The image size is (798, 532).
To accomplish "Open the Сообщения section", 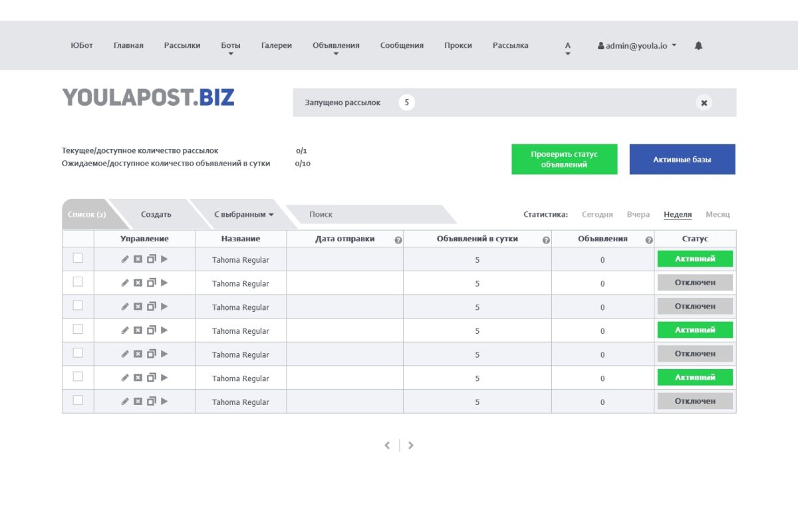I will pyautogui.click(x=402, y=45).
